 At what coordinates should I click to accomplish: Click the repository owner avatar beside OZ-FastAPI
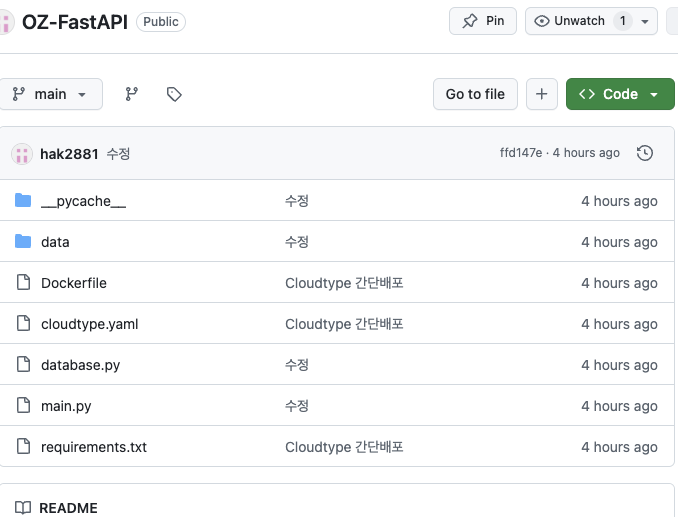point(6,22)
